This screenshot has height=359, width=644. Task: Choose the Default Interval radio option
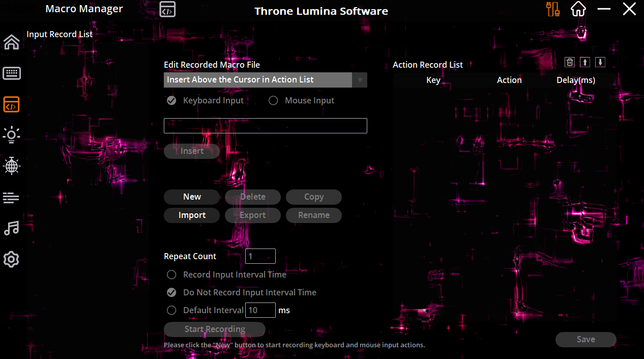click(x=205, y=310)
